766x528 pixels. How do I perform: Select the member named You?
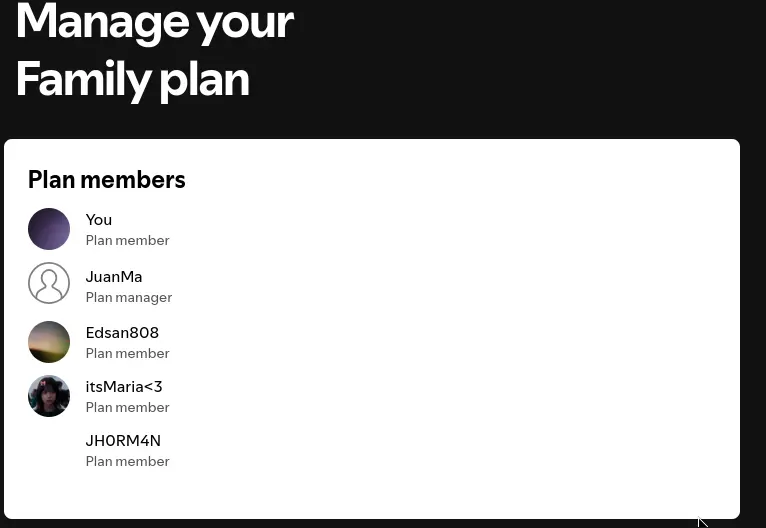[99, 220]
